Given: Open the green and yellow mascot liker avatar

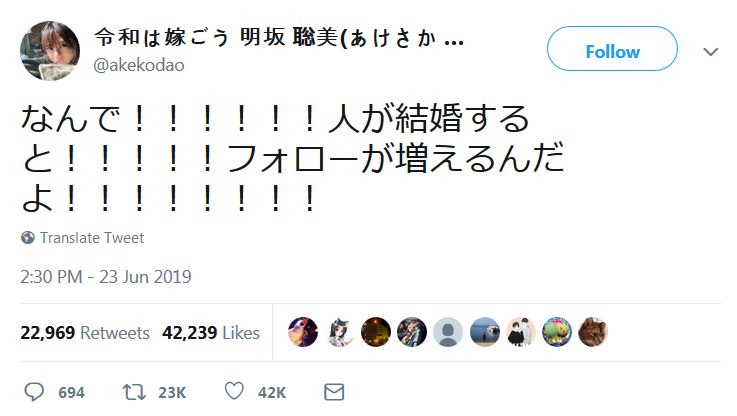Looking at the screenshot, I should (556, 332).
